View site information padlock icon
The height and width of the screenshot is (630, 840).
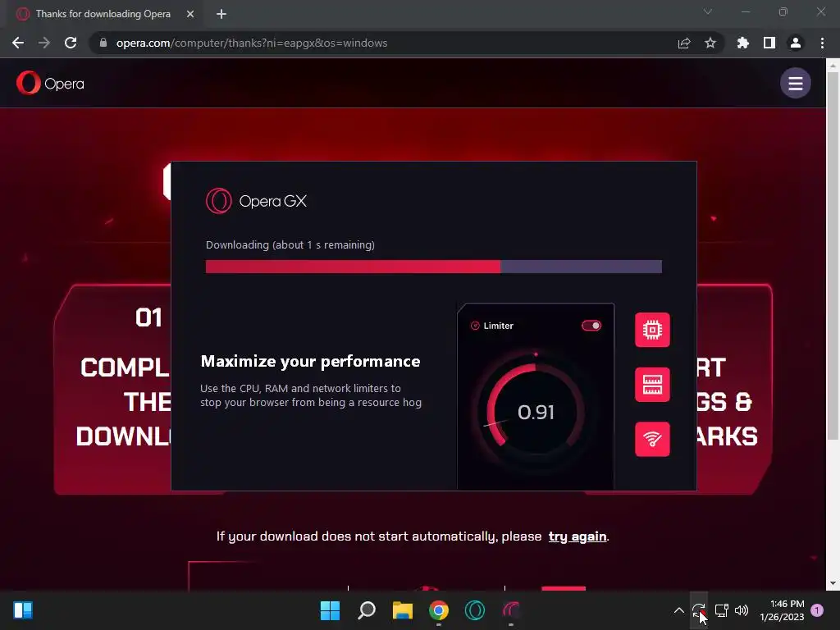(x=103, y=43)
